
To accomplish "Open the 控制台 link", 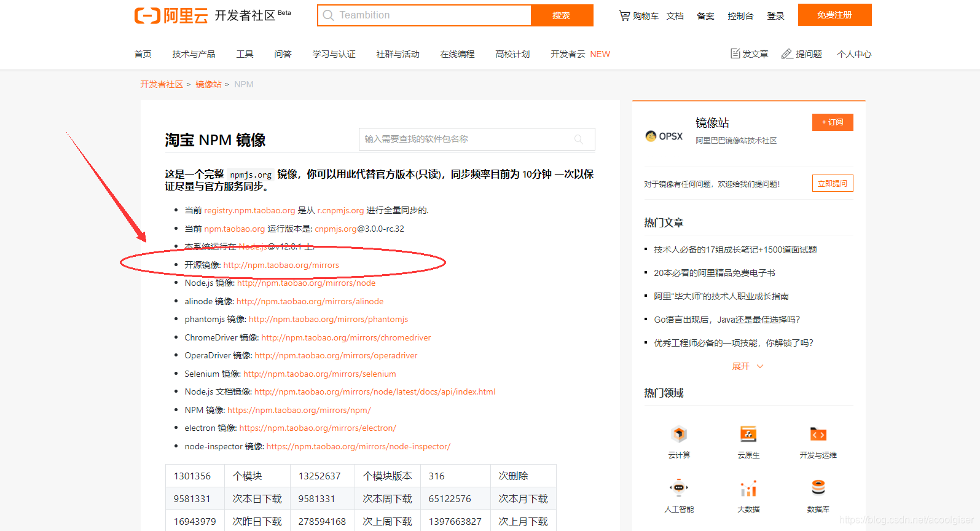I will click(740, 16).
